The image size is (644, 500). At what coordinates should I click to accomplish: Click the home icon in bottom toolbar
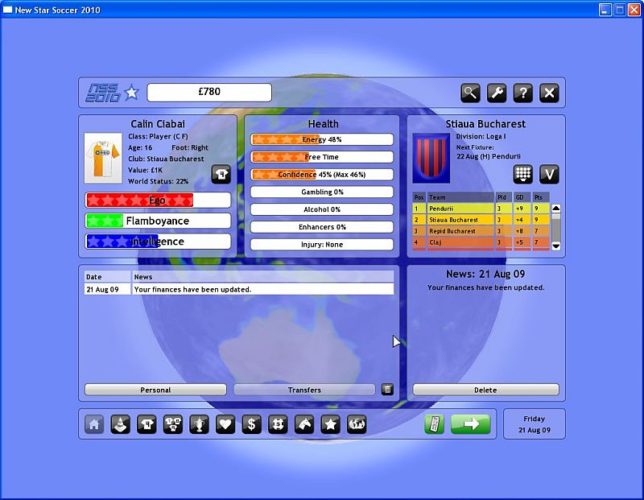coord(94,424)
